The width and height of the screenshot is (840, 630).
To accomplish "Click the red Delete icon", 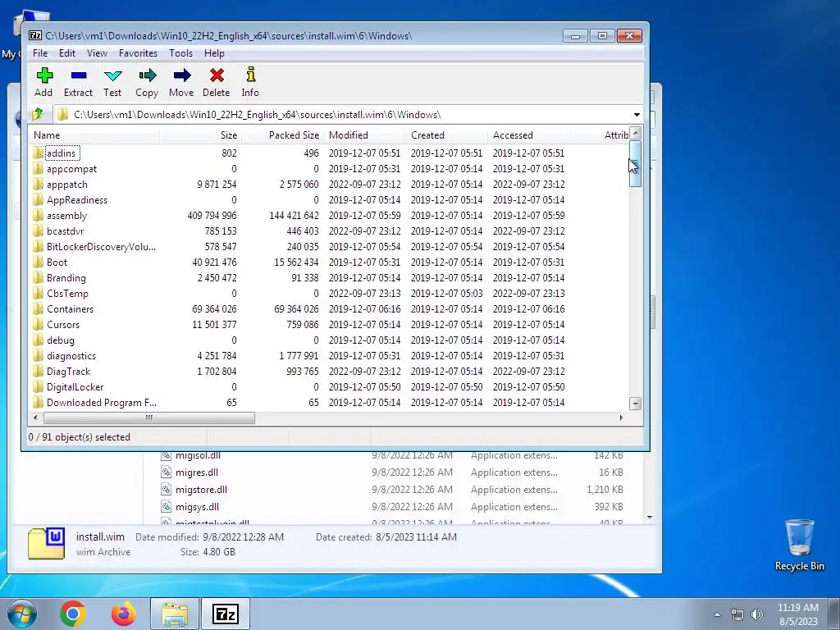I will point(217,75).
